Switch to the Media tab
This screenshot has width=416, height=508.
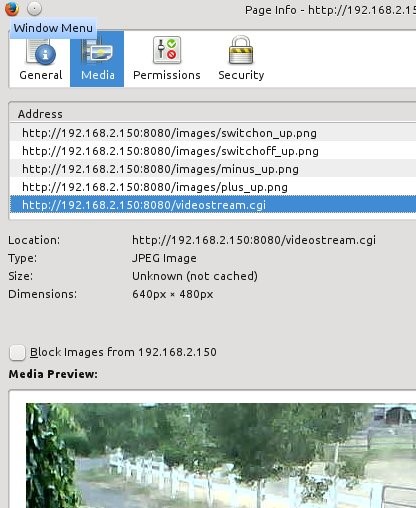(97, 59)
